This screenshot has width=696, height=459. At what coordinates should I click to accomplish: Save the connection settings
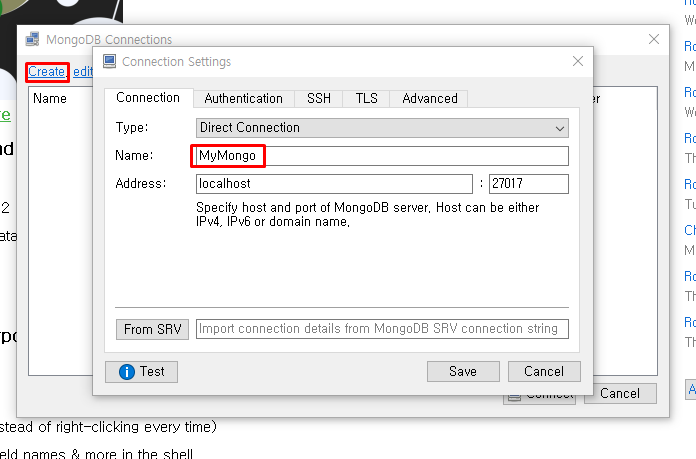tap(463, 371)
